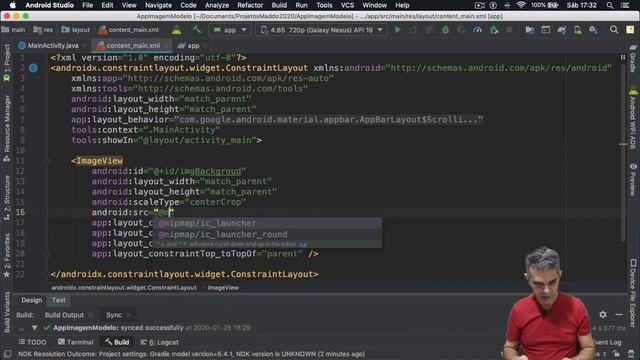Viewport: 640px width, 360px height.
Task: Switch to the app editor tab
Action: [193, 45]
